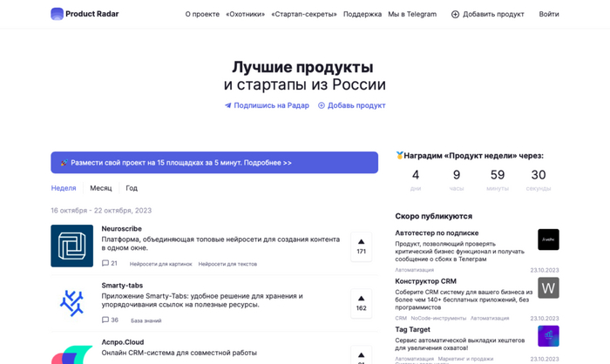Click the date range 16 октября - 22 октября

[101, 211]
